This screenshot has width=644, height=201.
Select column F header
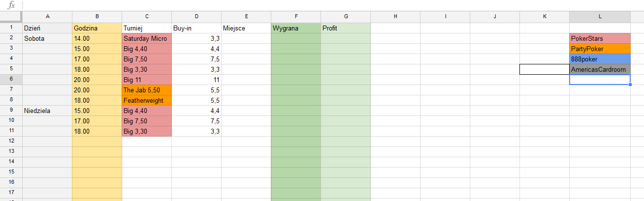295,17
